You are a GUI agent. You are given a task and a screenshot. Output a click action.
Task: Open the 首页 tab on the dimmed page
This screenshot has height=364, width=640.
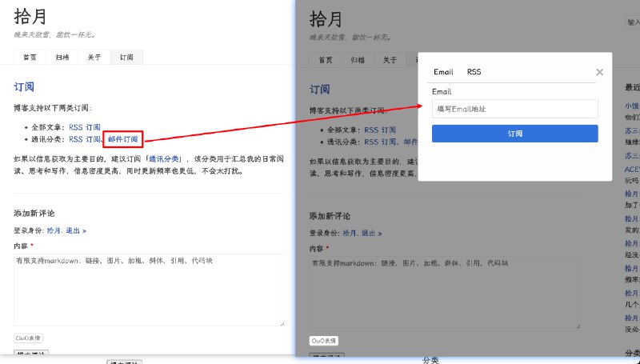pyautogui.click(x=326, y=60)
